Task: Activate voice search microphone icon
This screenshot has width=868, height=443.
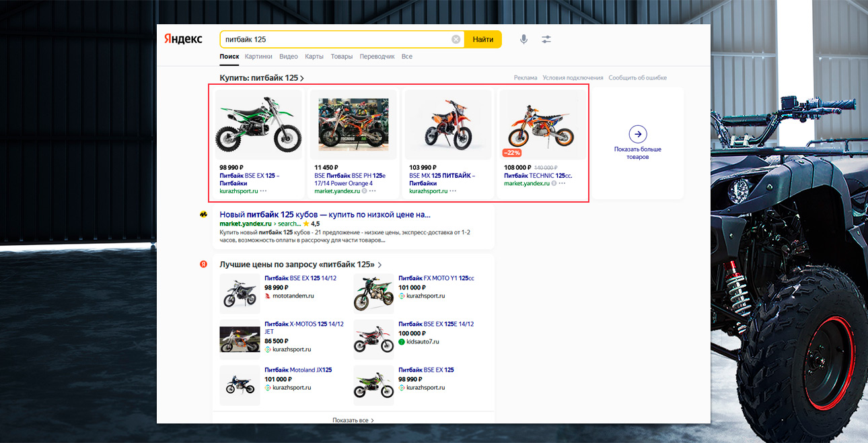Action: (x=523, y=40)
